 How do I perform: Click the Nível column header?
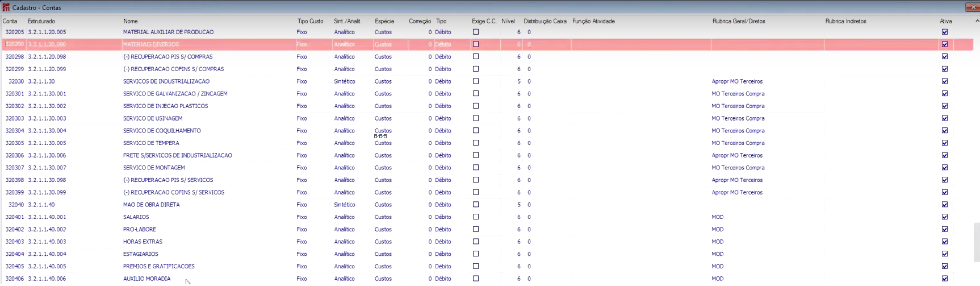click(508, 21)
